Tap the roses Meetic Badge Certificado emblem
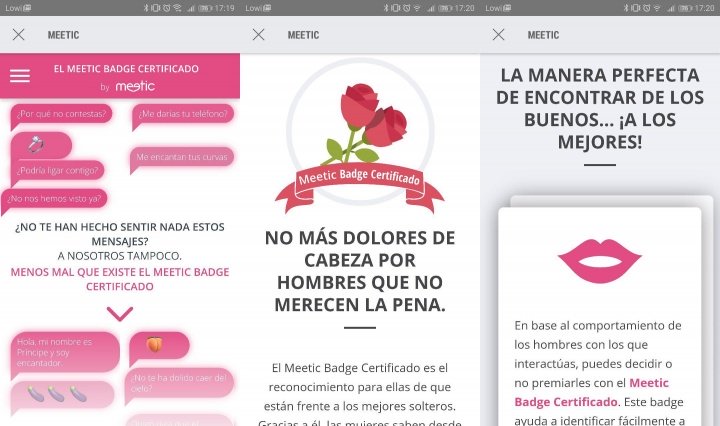Image resolution: width=720 pixels, height=426 pixels. [360, 135]
